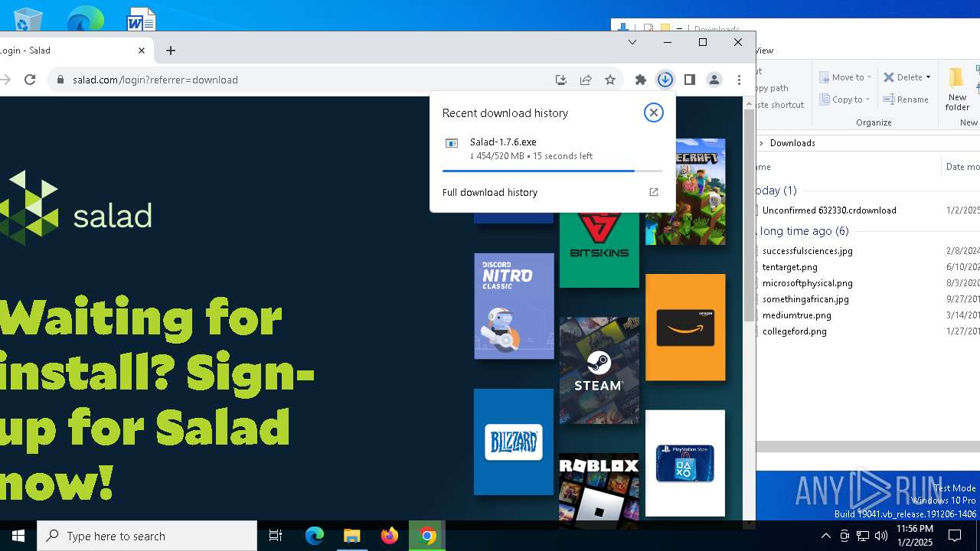Click Delete in File Explorer ribbon
Screen dimensions: 980x551
click(x=903, y=77)
